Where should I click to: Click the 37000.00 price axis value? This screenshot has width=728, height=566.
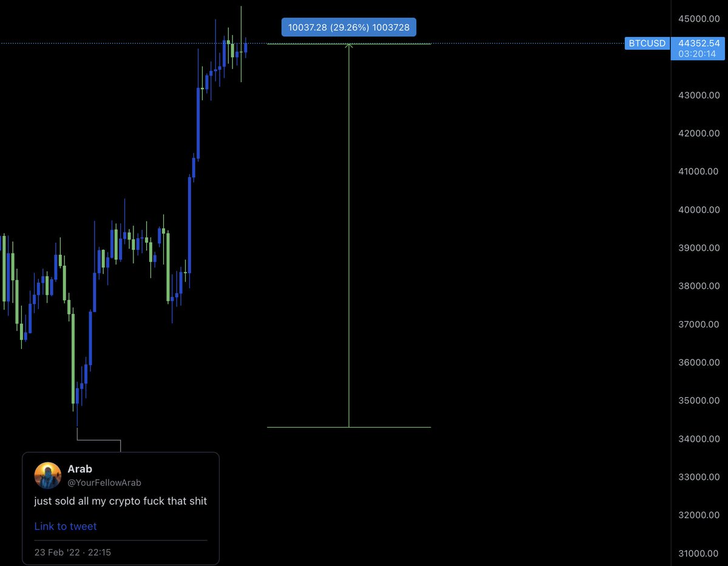(x=699, y=324)
